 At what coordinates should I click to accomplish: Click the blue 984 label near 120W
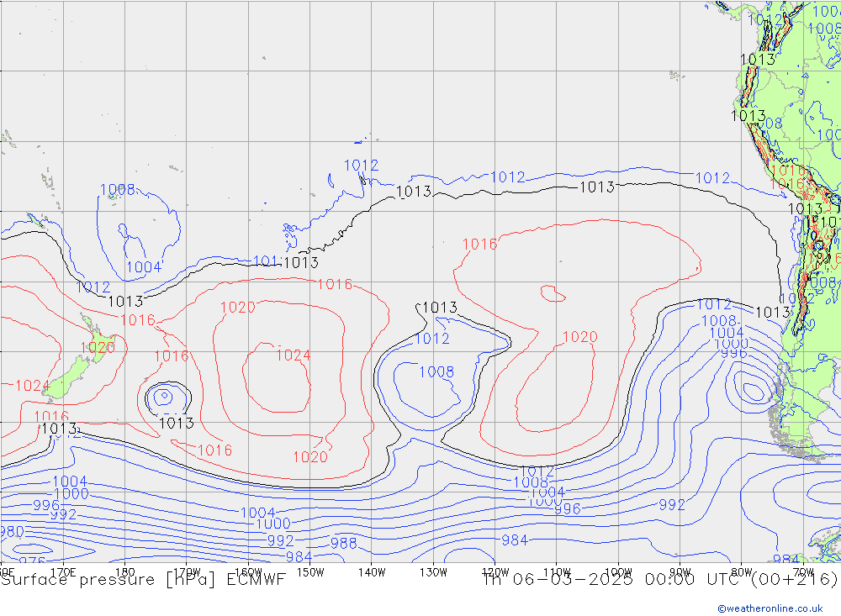[x=515, y=540]
